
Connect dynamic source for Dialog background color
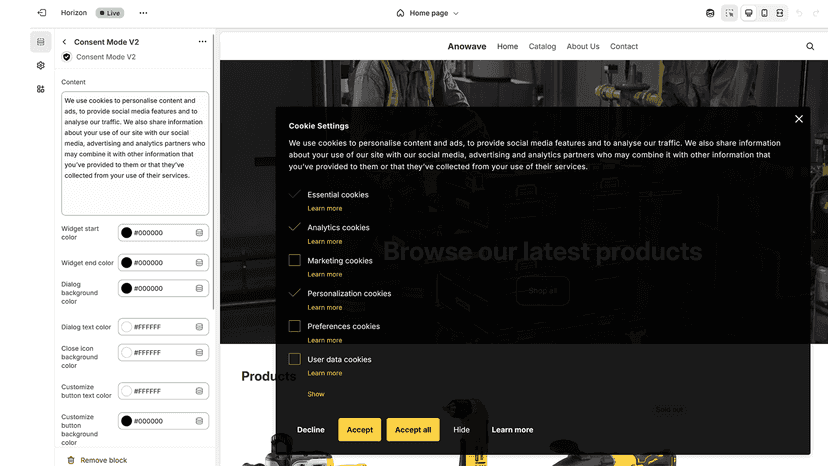coord(199,288)
